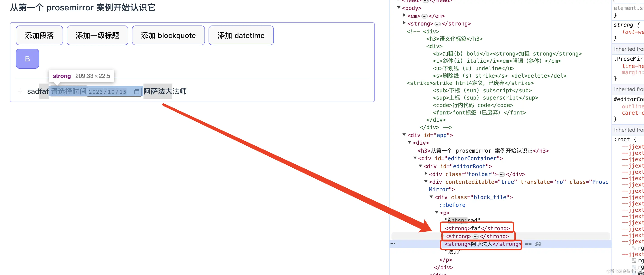This screenshot has height=275, width=644.
Task: Collapse the body element node
Action: click(399, 8)
